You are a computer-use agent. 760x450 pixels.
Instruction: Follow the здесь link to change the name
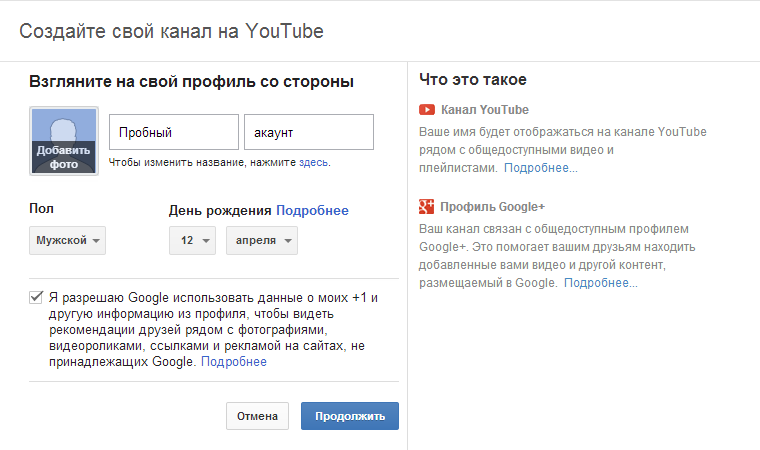tap(314, 162)
